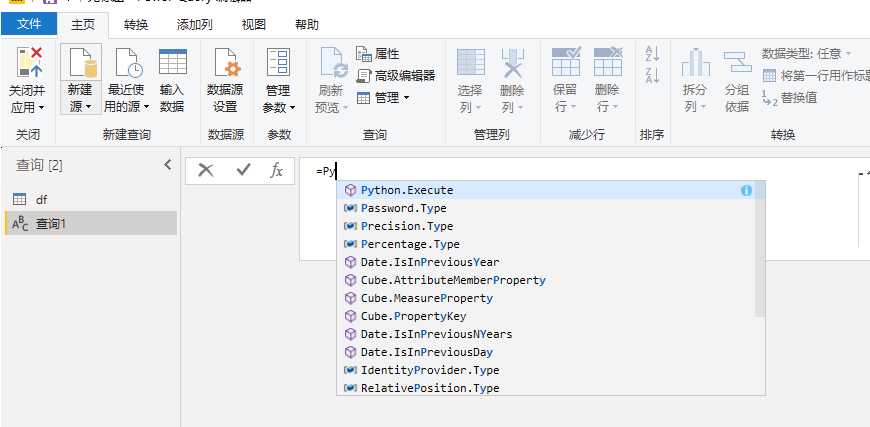Click the Remove Columns icon

tap(512, 63)
